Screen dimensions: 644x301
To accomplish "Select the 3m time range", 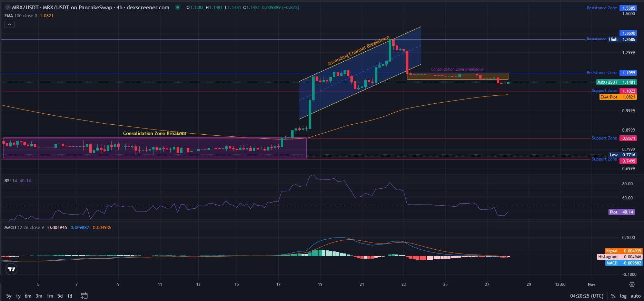I will click(x=39, y=296).
